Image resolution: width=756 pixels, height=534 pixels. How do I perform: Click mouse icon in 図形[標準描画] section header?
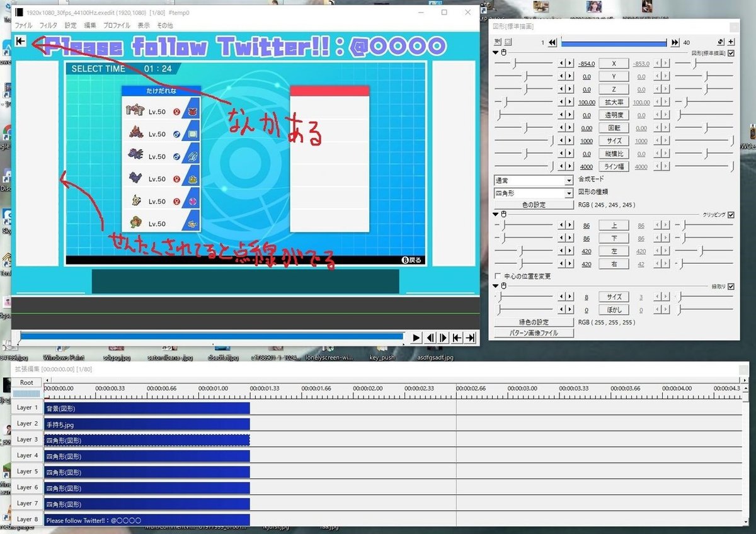coord(504,53)
